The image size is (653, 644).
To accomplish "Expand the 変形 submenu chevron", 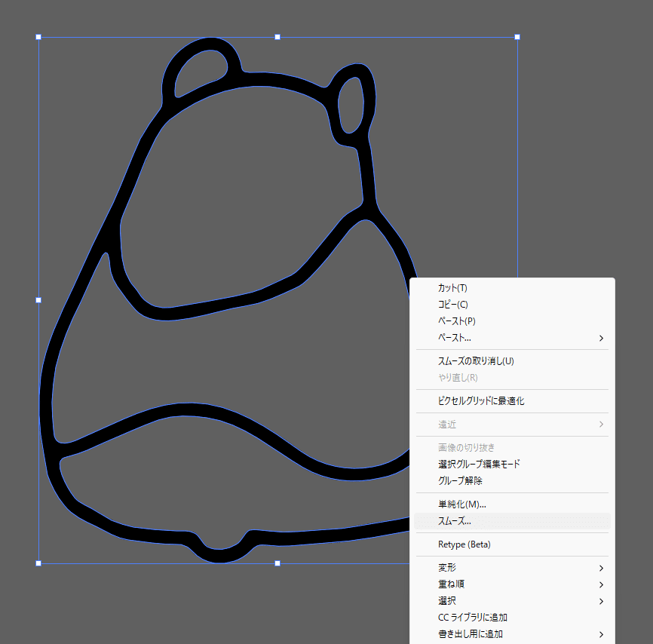I will (601, 568).
